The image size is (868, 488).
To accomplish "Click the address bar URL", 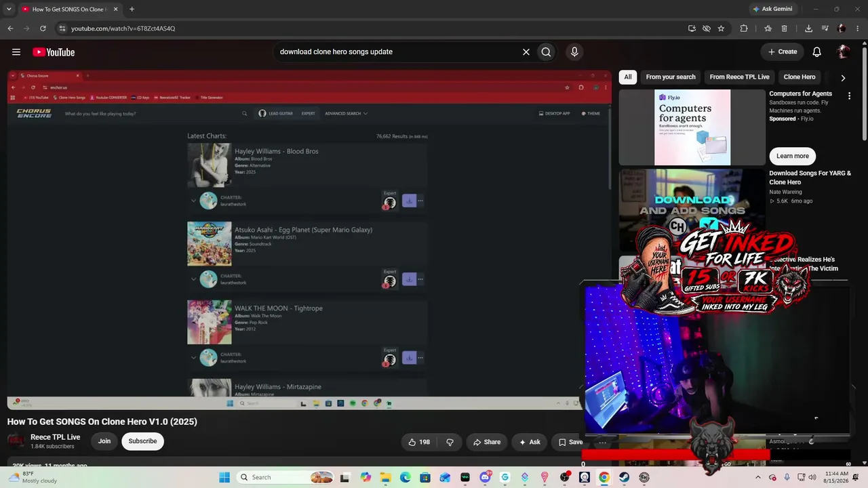I will point(123,28).
